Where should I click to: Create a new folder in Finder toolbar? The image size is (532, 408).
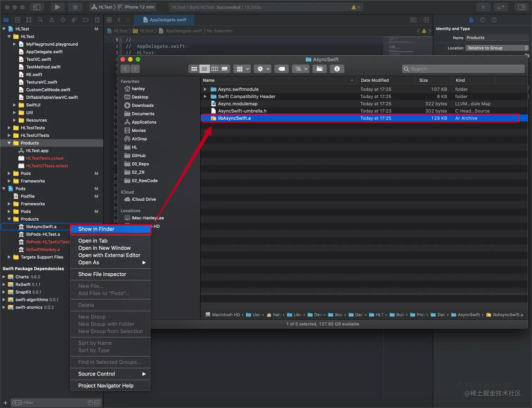click(x=319, y=69)
